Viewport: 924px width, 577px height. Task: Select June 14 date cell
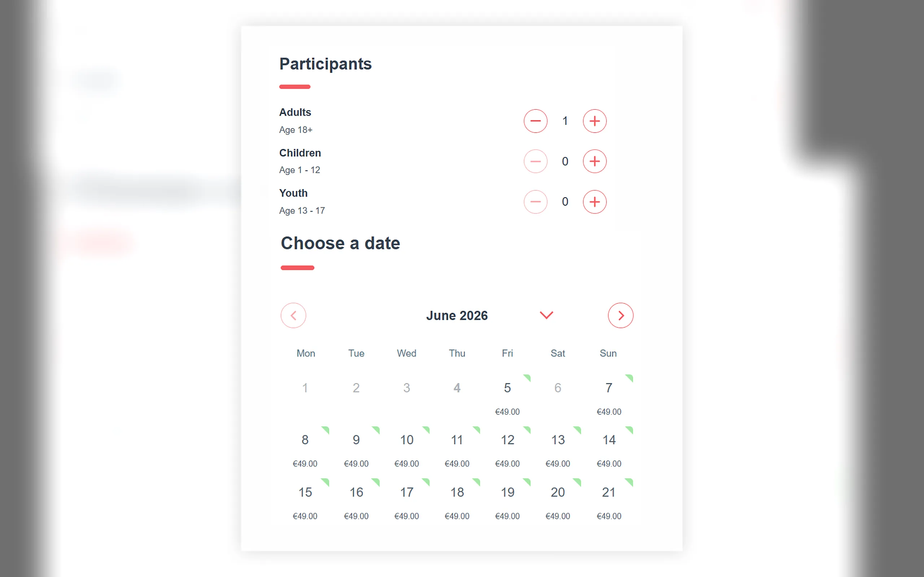coord(609,449)
